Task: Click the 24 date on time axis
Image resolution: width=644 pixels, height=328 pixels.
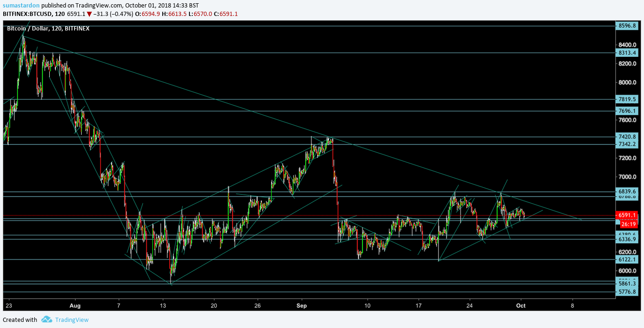Action: point(470,305)
